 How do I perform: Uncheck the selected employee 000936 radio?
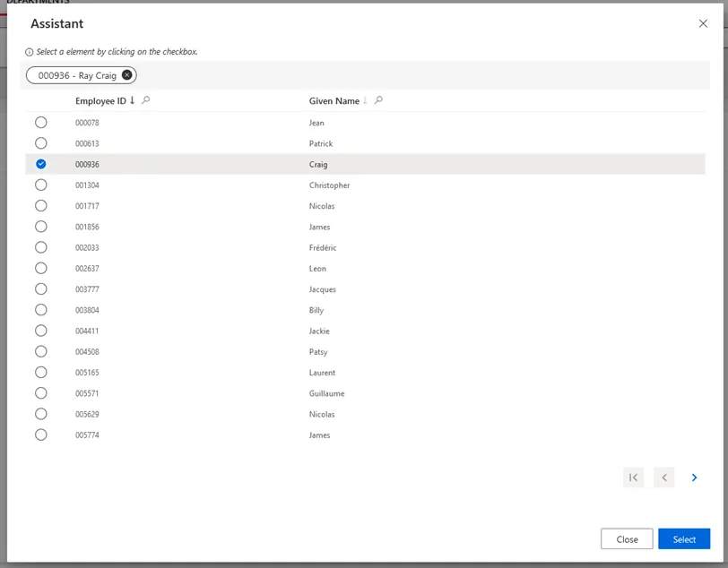[41, 164]
